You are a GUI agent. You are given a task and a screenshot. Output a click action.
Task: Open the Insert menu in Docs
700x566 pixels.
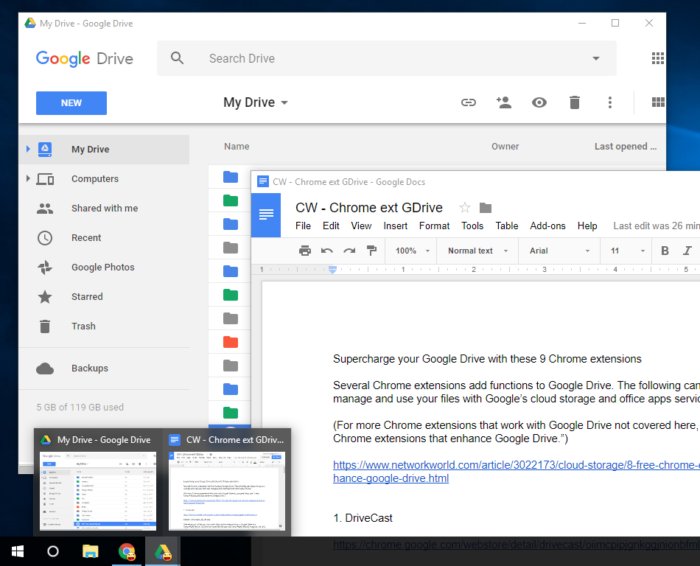[x=395, y=226]
